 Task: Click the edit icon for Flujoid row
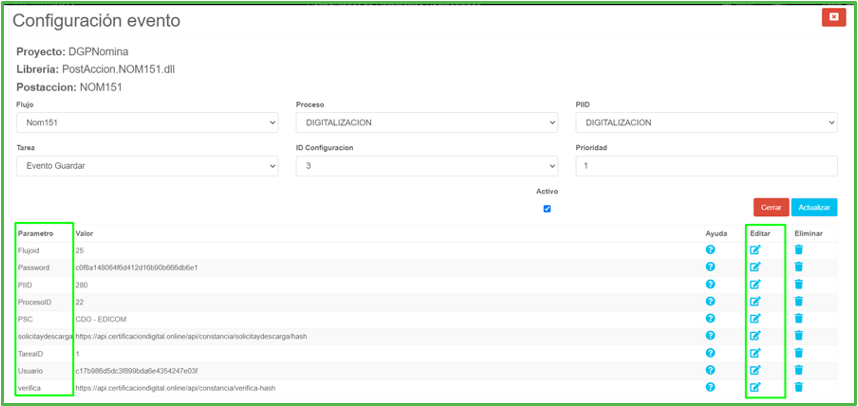coord(755,250)
